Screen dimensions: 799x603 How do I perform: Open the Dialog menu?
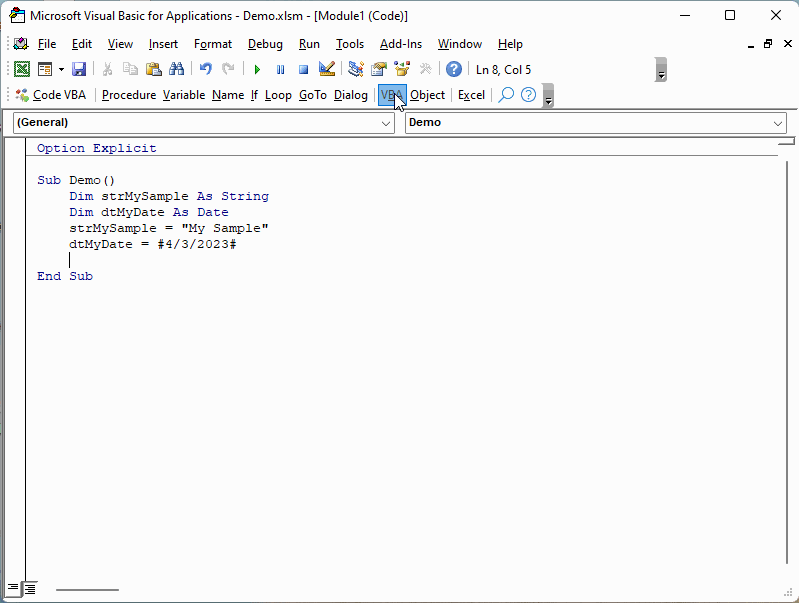pos(351,95)
